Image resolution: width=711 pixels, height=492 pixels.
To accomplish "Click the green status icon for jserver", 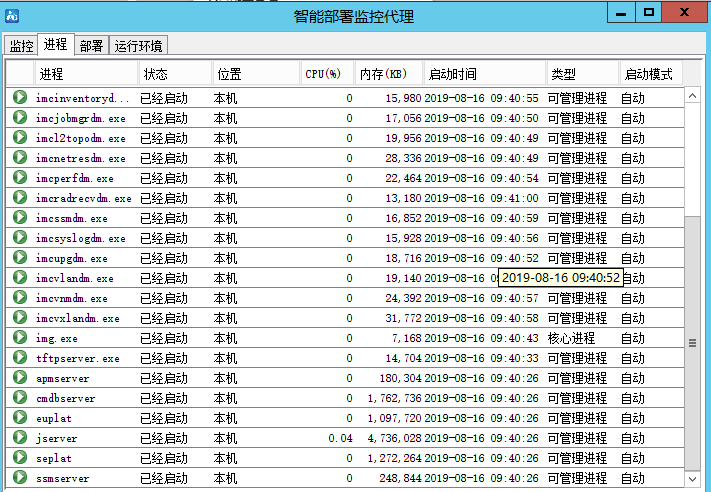I will click(x=20, y=437).
